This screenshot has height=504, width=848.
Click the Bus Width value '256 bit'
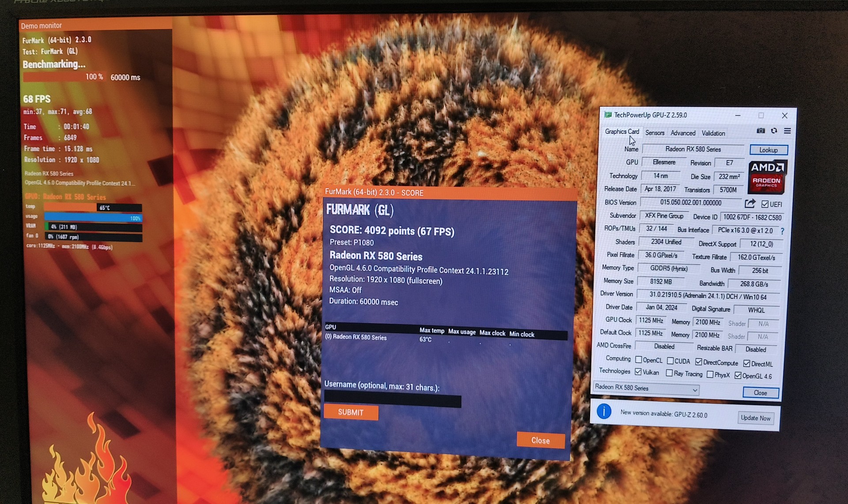pyautogui.click(x=760, y=271)
